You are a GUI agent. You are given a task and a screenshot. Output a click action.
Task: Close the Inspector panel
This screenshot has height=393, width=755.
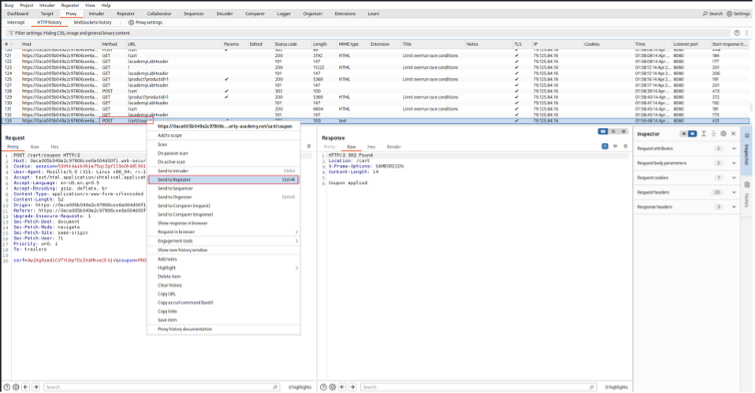click(x=733, y=133)
